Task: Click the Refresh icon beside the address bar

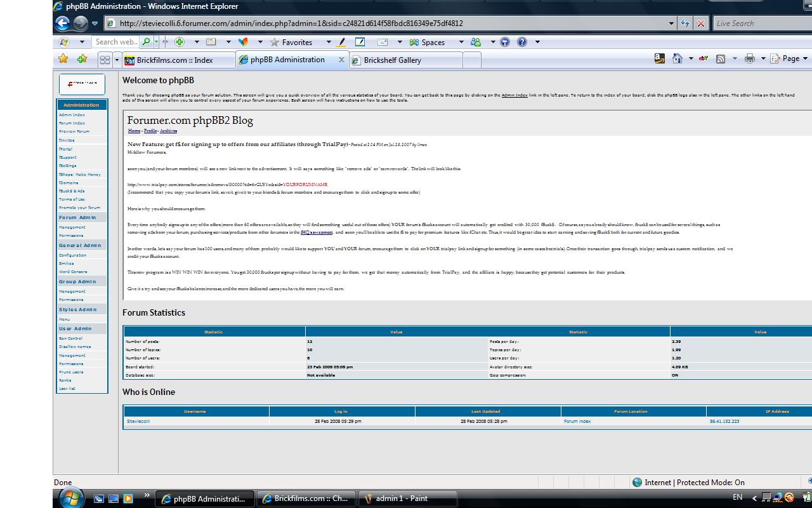Action: pyautogui.click(x=684, y=23)
